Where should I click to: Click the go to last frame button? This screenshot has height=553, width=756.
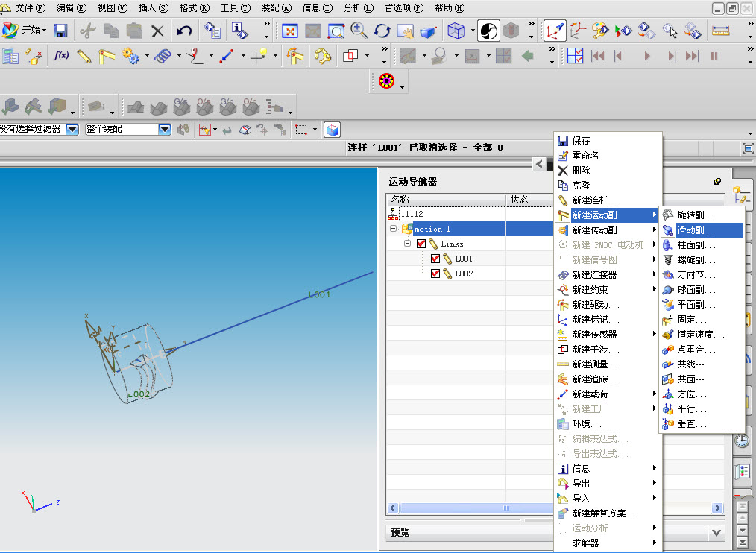pos(692,56)
